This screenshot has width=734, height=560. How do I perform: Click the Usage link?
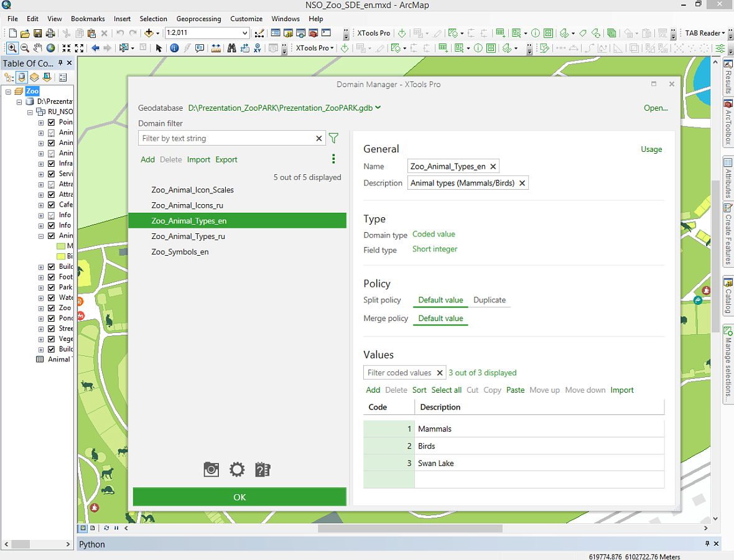tap(651, 149)
